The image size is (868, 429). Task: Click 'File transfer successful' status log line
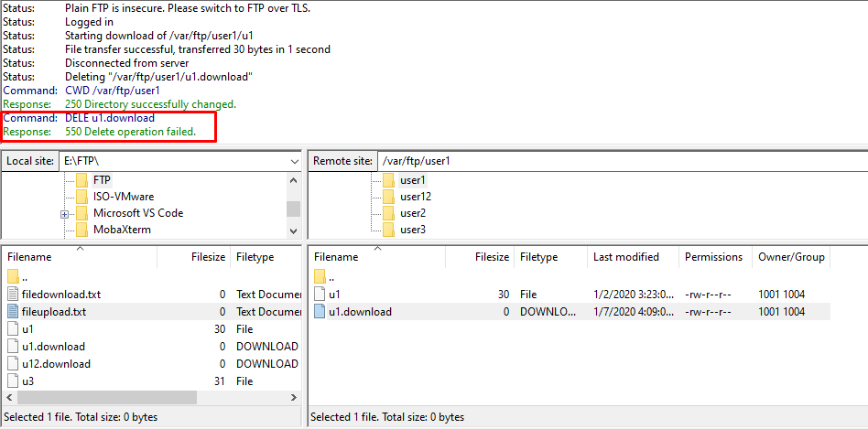tap(167, 49)
